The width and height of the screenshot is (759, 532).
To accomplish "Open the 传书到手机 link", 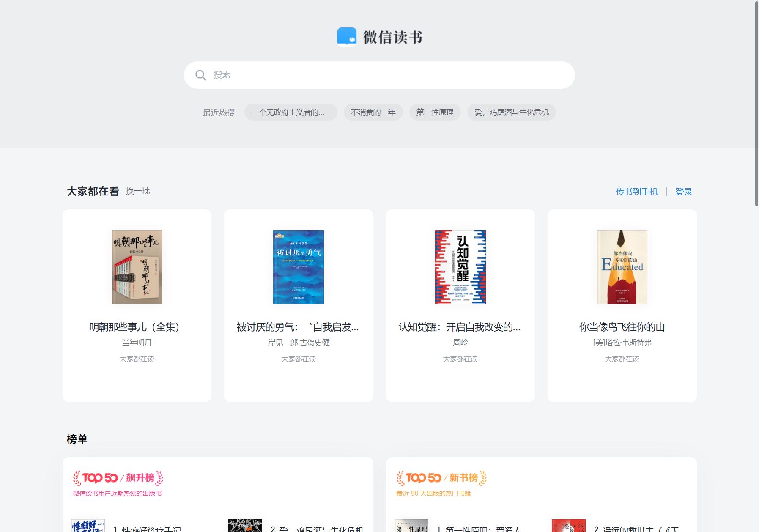I will pyautogui.click(x=637, y=192).
